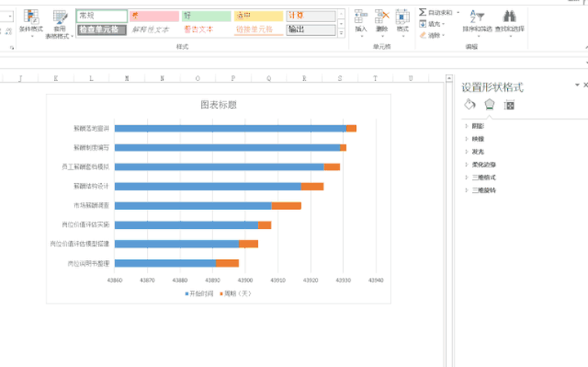
Task: Click the Clear (清除) eraser button
Action: 432,35
